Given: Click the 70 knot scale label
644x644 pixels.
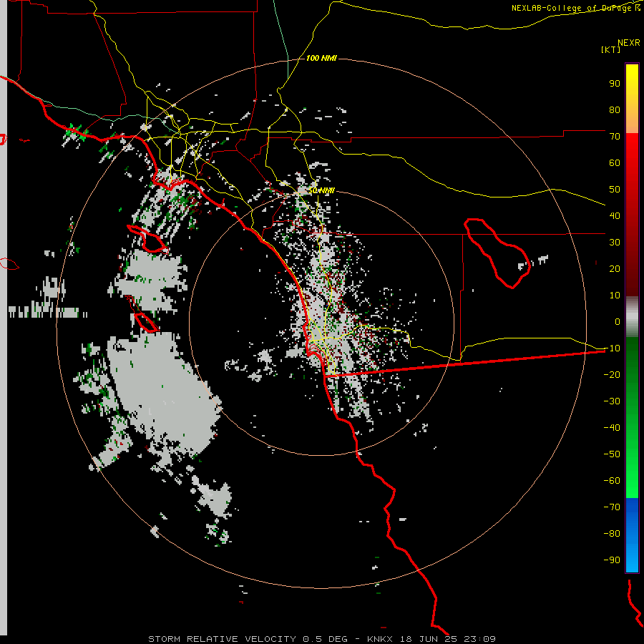Looking at the screenshot, I should (615, 137).
